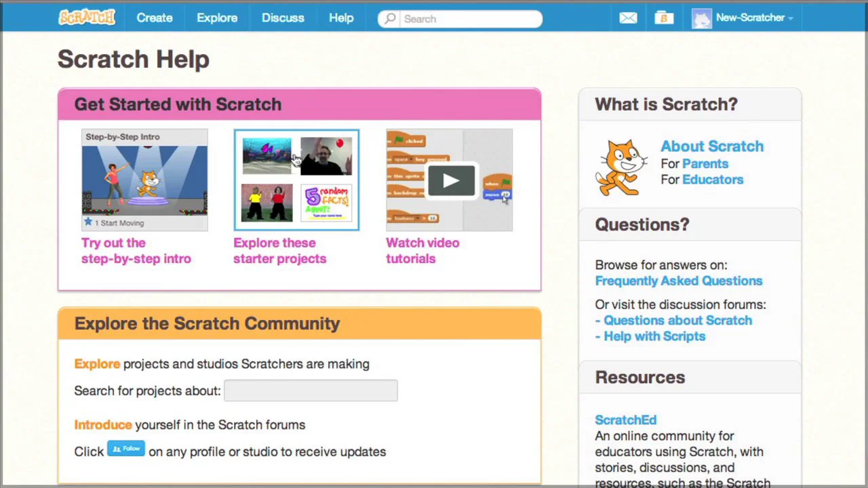Open the For Educators link
868x488 pixels.
713,180
